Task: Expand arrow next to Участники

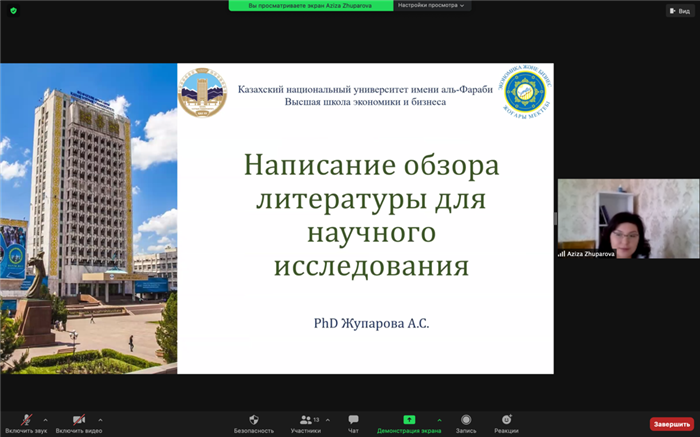Action: pyautogui.click(x=328, y=420)
